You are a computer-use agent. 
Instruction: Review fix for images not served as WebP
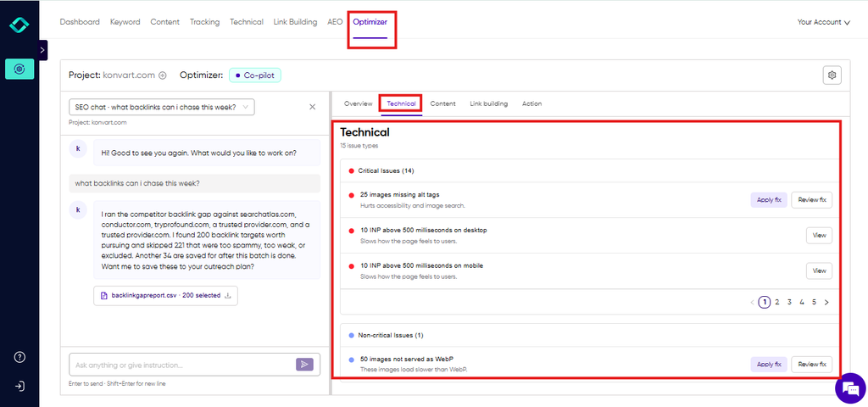(811, 365)
